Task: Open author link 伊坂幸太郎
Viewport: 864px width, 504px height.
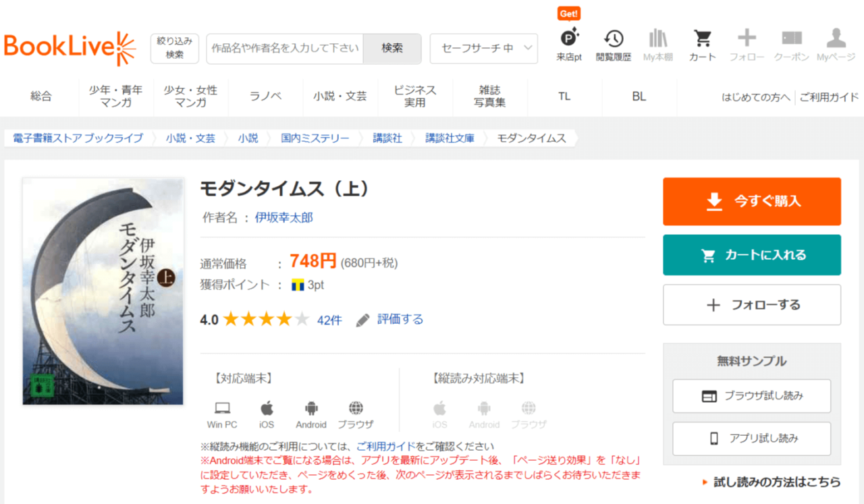Action: [x=283, y=218]
